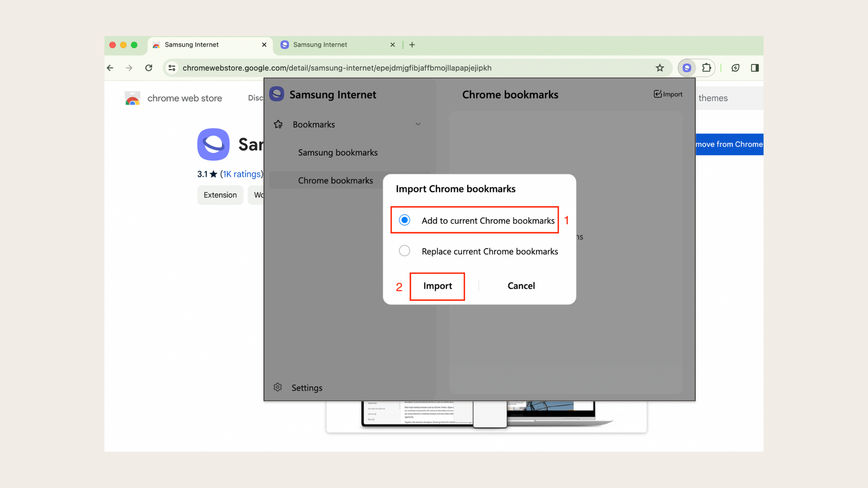Click the Bookmarks star icon in sidebar
Viewport: 868px width, 488px height.
point(278,124)
